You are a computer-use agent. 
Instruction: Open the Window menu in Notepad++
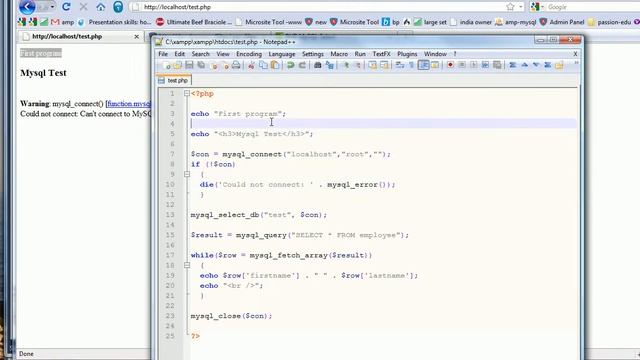pyautogui.click(x=435, y=54)
